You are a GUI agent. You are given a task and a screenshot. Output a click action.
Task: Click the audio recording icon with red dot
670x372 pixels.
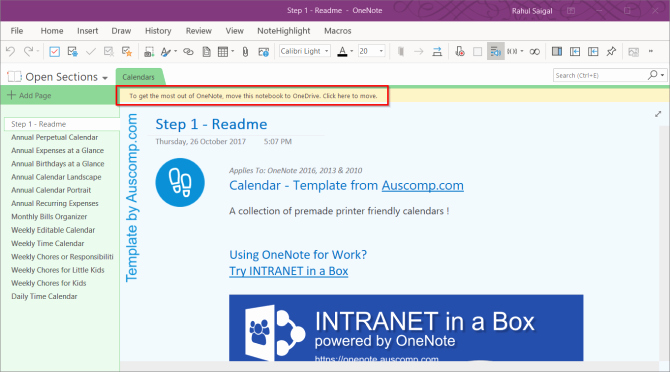[460, 52]
